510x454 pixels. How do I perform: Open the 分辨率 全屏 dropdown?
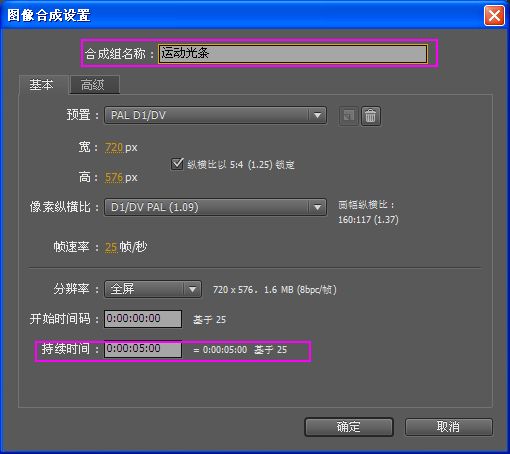153,289
